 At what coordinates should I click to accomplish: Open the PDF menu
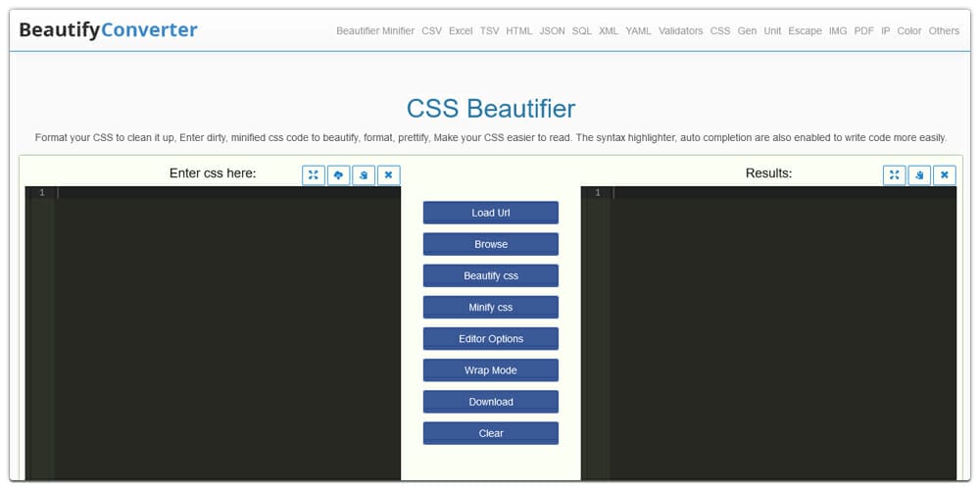(863, 30)
